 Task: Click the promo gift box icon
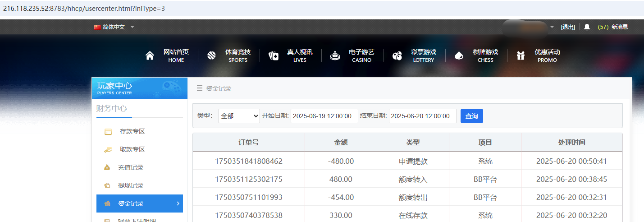click(x=521, y=56)
